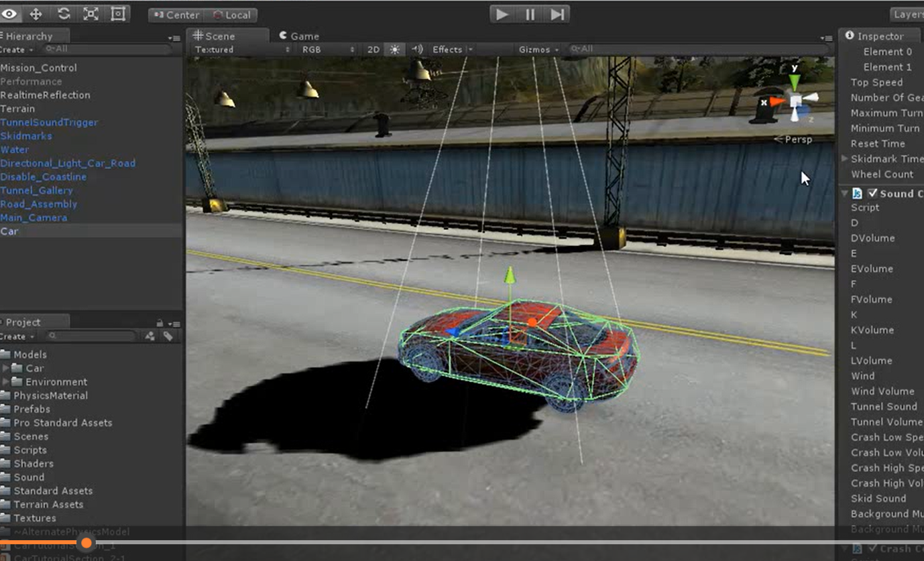Select the Move tool in toolbar
This screenshot has height=561, width=924.
pyautogui.click(x=36, y=14)
